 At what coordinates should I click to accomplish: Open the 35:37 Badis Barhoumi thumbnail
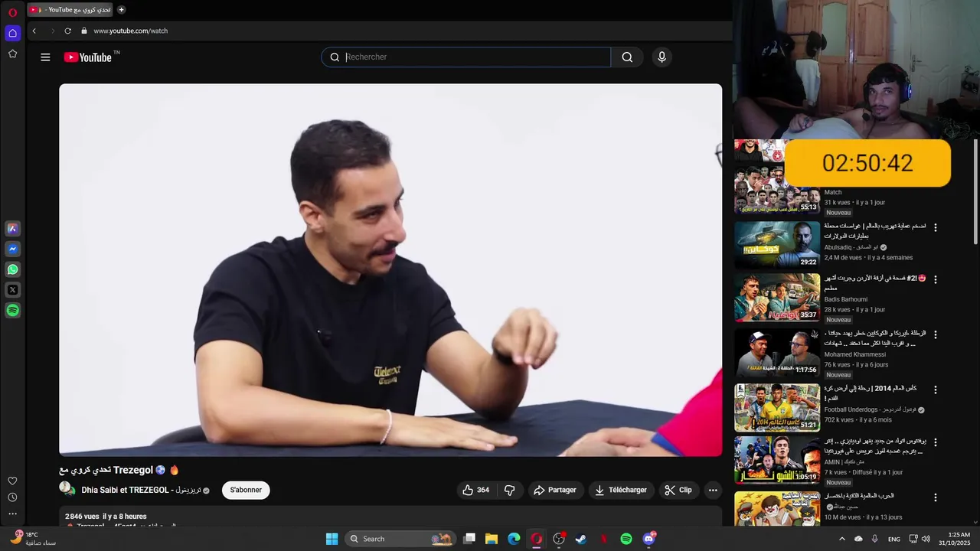pyautogui.click(x=777, y=298)
